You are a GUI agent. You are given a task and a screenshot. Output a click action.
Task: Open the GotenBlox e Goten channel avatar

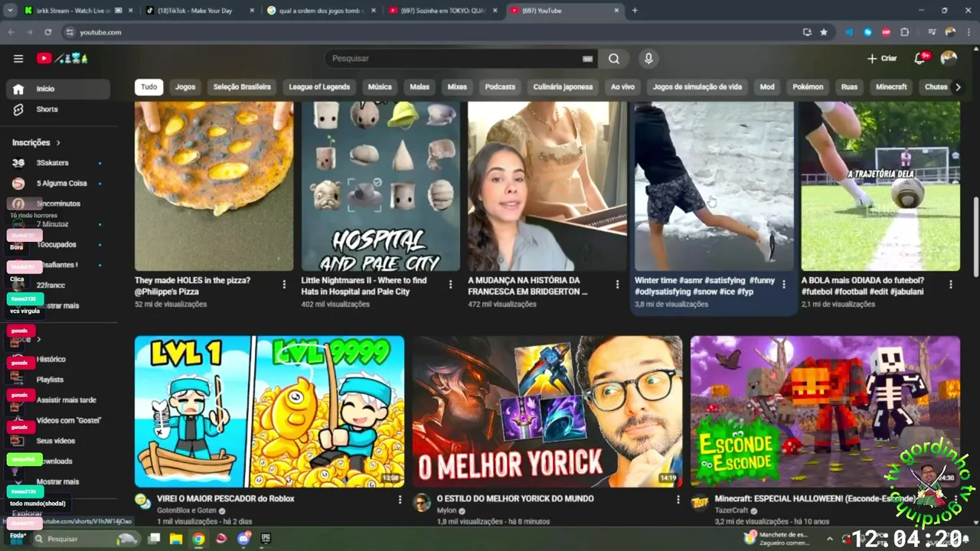pyautogui.click(x=143, y=502)
